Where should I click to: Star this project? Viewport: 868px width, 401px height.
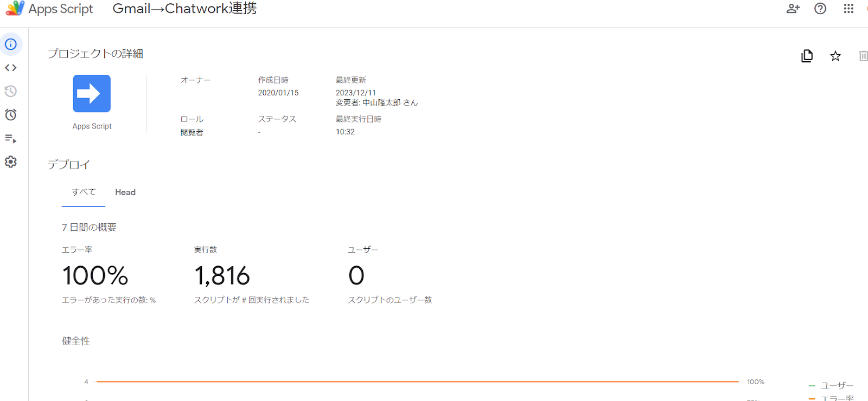coord(835,56)
